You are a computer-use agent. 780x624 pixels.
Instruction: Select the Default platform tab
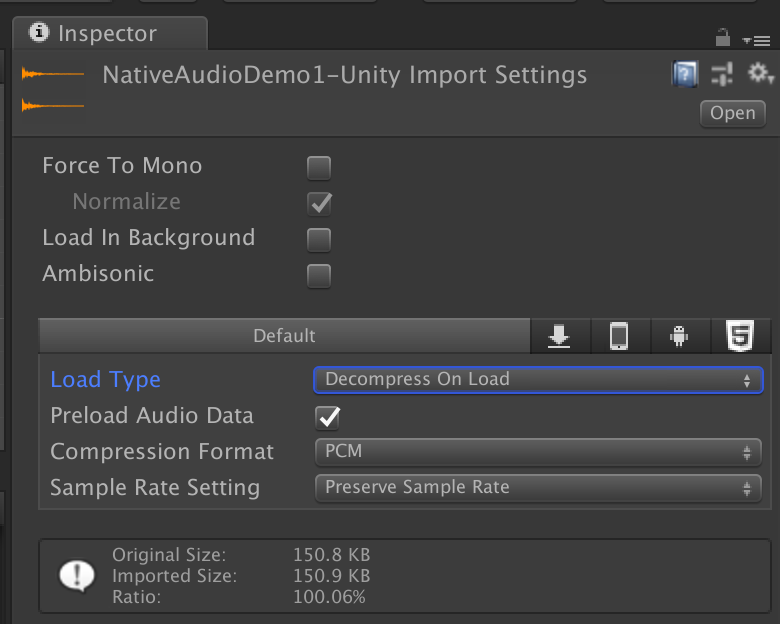coord(284,336)
